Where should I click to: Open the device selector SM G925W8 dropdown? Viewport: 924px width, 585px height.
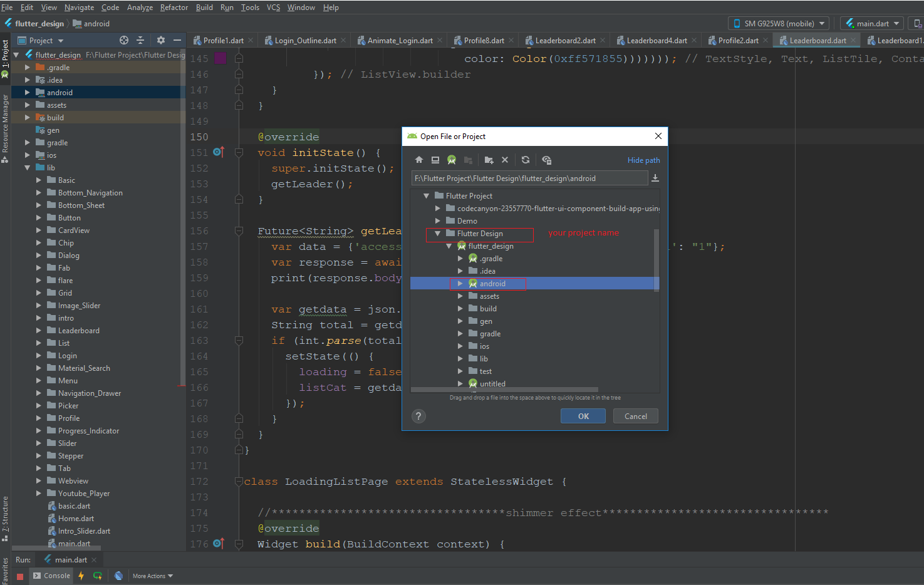(779, 23)
